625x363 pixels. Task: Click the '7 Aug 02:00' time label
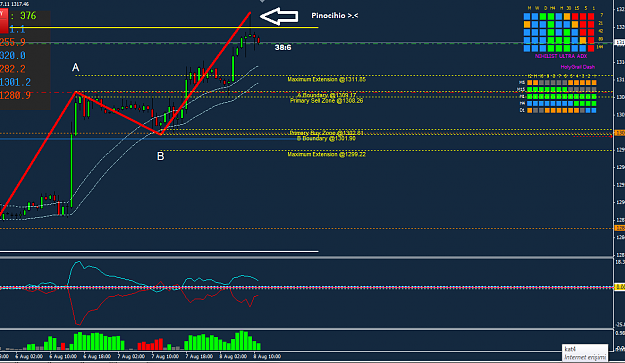131,356
